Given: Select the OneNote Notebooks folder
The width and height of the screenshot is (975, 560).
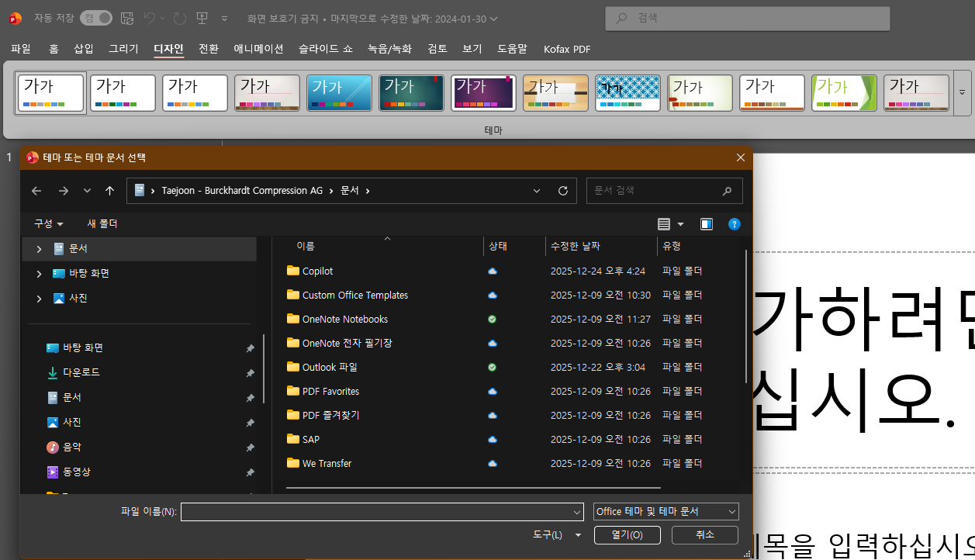Looking at the screenshot, I should tap(344, 319).
